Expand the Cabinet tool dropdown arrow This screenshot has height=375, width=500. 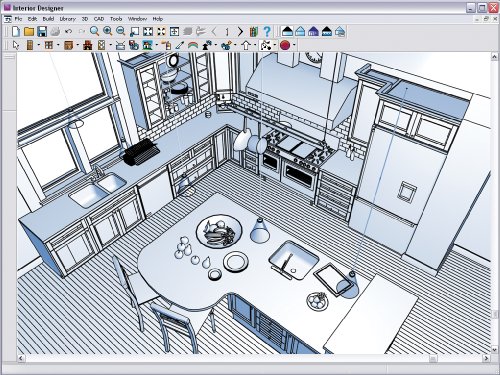pyautogui.click(x=78, y=45)
